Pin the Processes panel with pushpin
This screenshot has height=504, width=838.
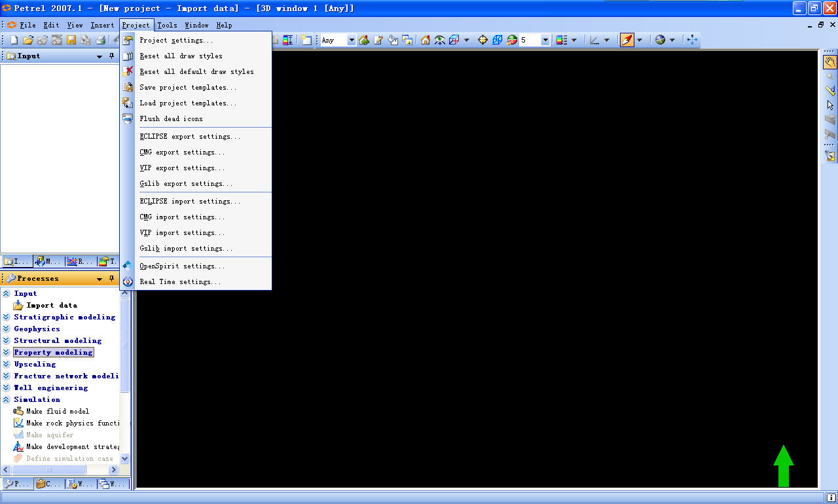112,279
